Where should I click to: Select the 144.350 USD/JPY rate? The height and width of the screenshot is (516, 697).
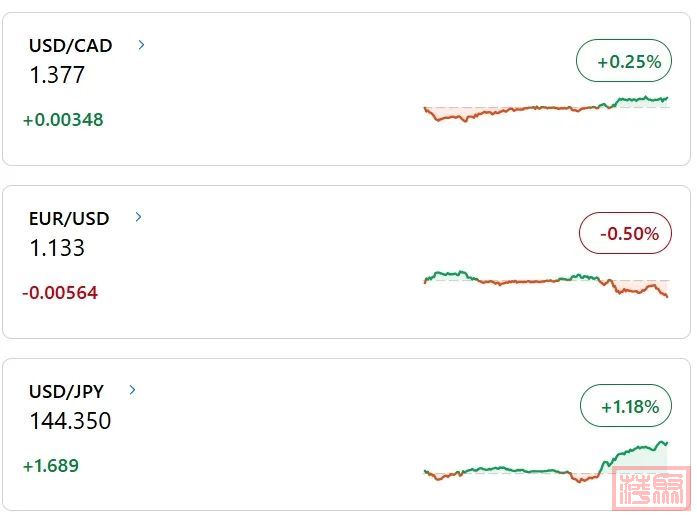[70, 420]
